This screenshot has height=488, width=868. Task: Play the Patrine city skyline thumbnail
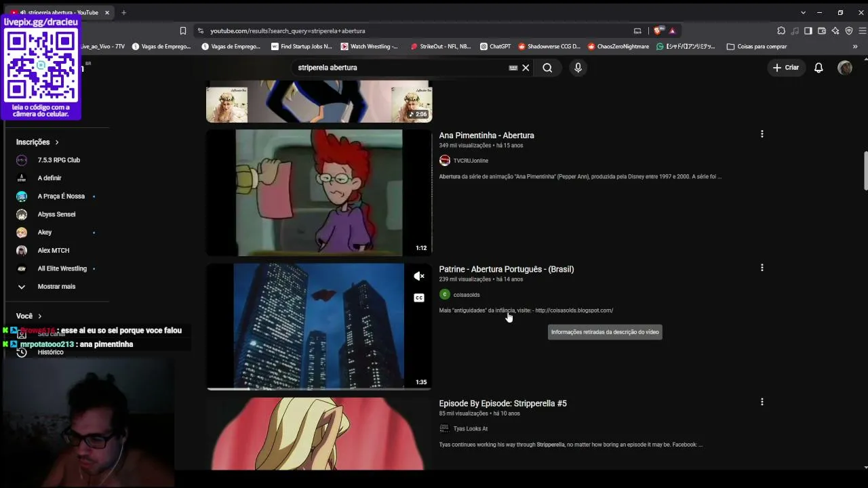tap(319, 326)
